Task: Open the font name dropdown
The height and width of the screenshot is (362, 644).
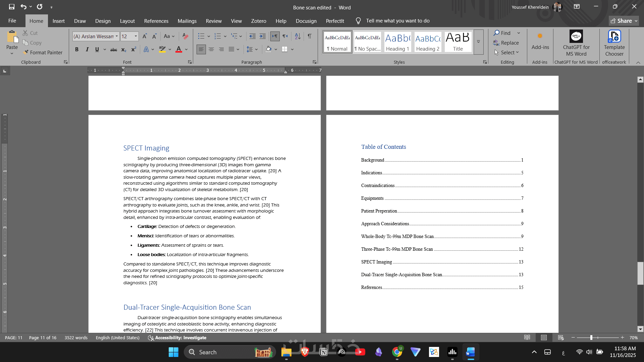Action: [116, 36]
